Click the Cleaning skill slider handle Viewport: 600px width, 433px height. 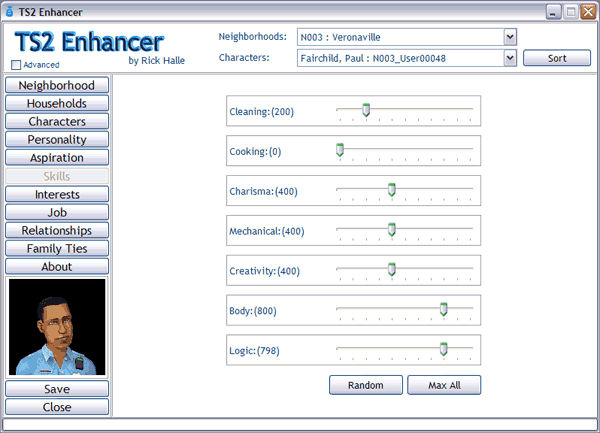366,110
